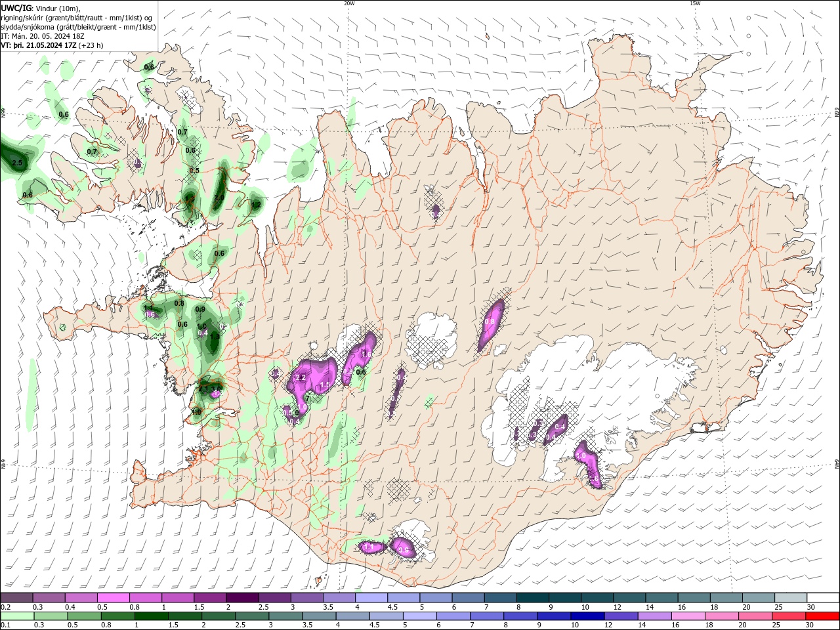Viewport: 840px width, 630px height.
Task: Click the black 1.2 value on the green patch
Action: [257, 205]
